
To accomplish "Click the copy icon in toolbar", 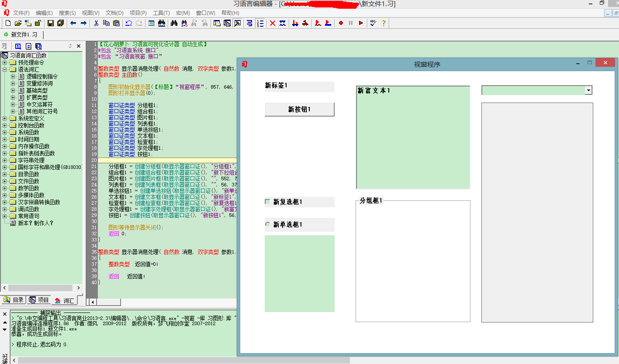I will 106,23.
